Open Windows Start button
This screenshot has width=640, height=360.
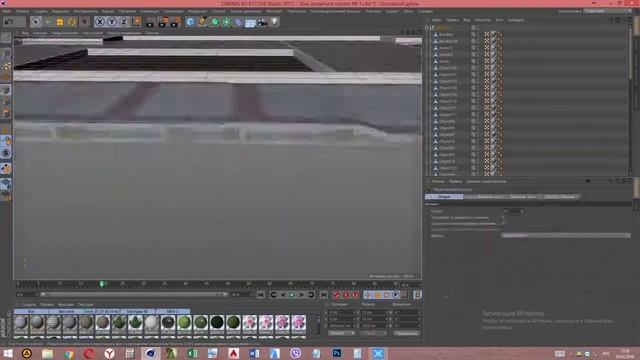(x=7, y=353)
